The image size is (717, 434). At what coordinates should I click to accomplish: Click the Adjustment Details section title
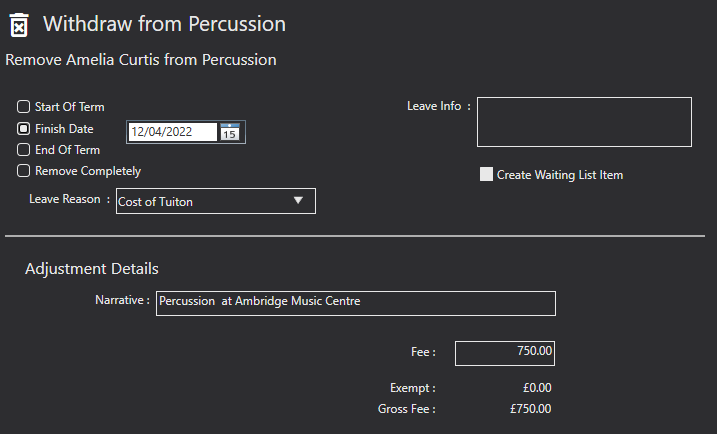coord(92,268)
